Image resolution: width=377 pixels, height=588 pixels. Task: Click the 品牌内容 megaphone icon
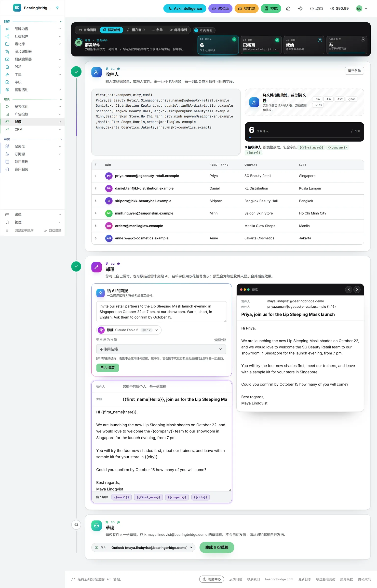click(7, 29)
